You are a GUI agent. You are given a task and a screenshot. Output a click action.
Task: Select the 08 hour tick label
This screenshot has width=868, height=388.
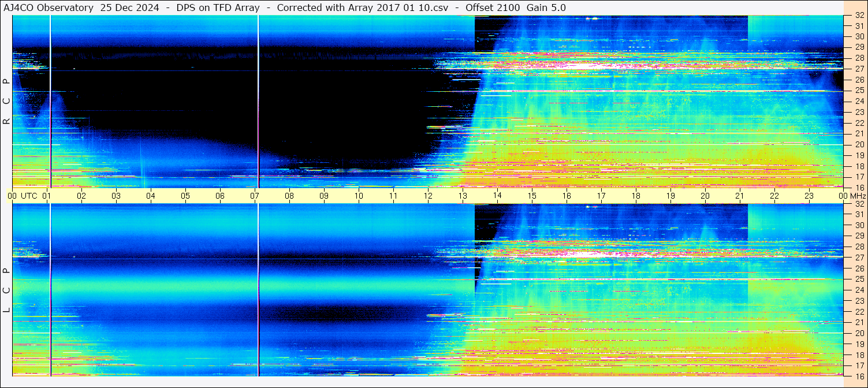click(x=289, y=196)
